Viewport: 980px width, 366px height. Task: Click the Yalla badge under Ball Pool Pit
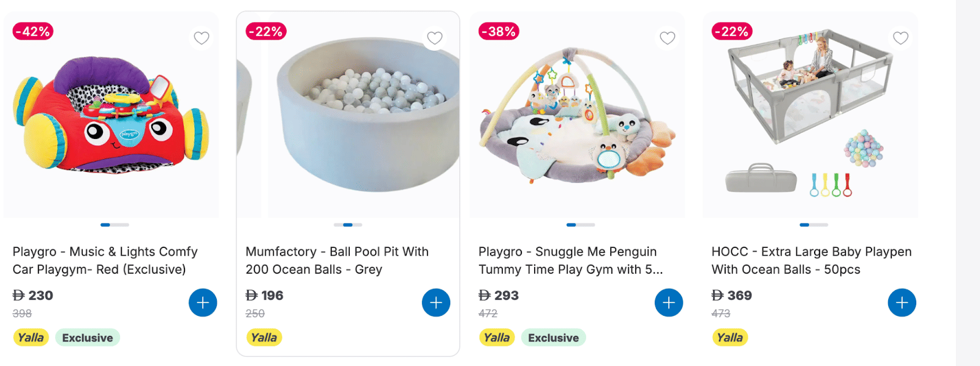tap(264, 337)
